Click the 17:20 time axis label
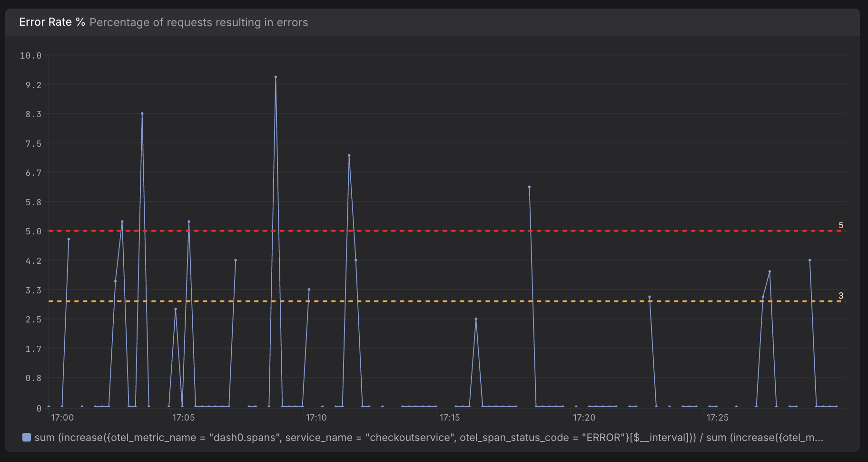 tap(584, 418)
